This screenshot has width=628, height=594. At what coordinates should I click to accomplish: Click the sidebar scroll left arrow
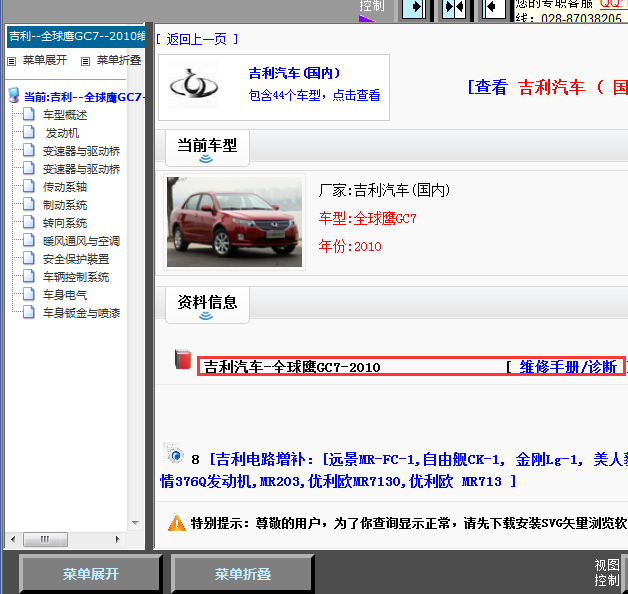point(13,539)
